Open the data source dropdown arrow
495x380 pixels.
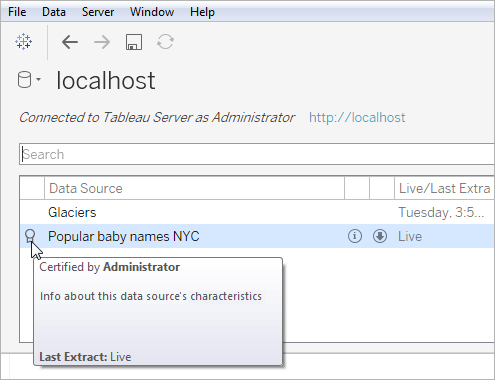(39, 79)
